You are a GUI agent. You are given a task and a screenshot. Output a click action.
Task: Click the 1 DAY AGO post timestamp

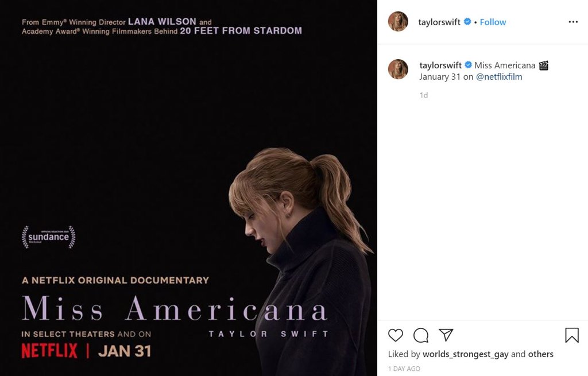pyautogui.click(x=404, y=369)
